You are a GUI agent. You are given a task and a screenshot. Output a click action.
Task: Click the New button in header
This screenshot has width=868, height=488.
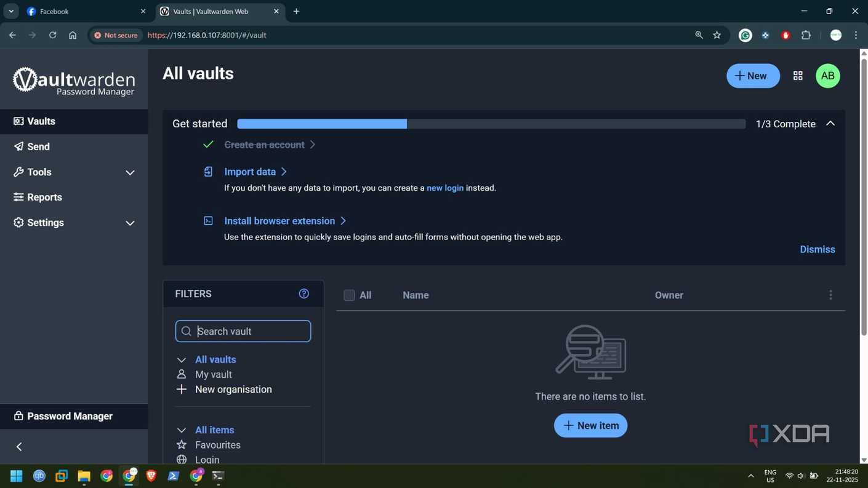point(753,76)
